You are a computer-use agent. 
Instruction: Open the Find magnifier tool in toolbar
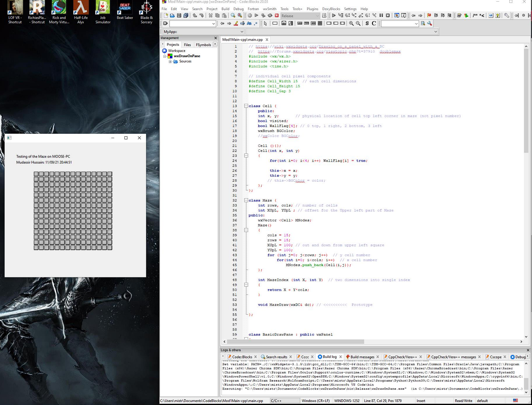pos(233,15)
